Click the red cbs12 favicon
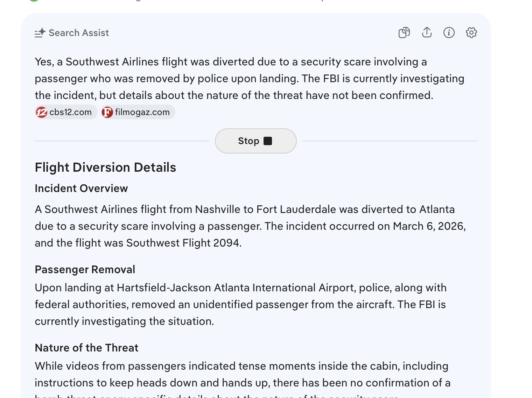The height and width of the screenshot is (398, 532). (x=42, y=112)
